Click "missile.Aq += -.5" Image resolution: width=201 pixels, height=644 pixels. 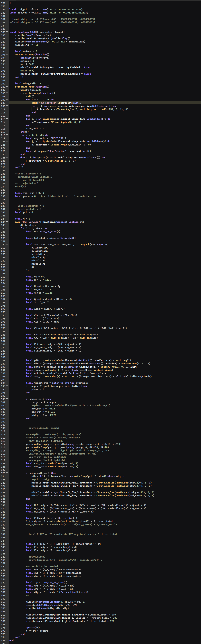point(27,45)
